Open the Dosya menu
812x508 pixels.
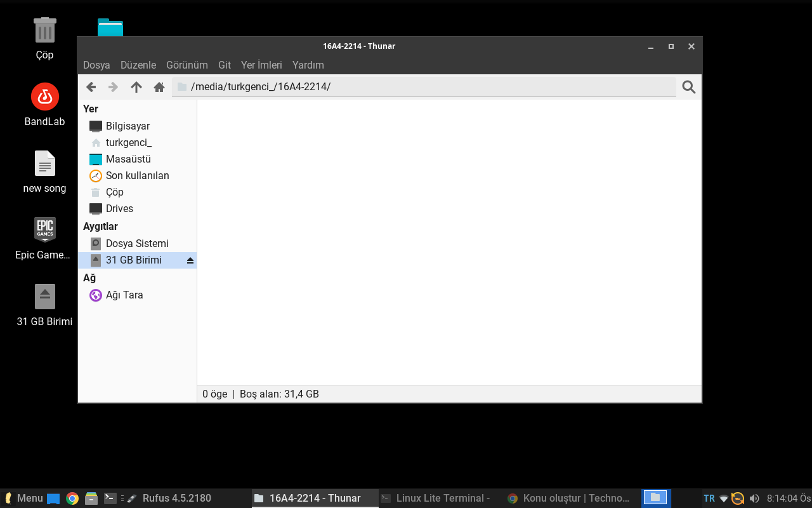[96, 65]
